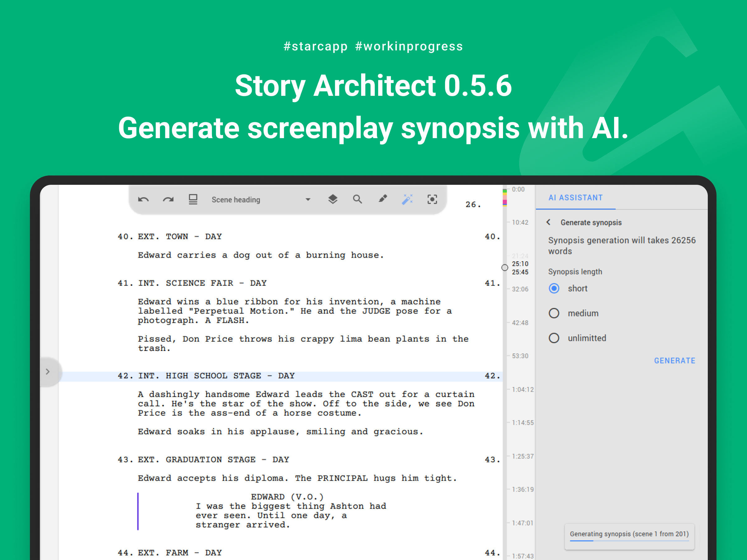Click the colored scene markers on timeline
Screen dimensions: 747x560
[505, 198]
